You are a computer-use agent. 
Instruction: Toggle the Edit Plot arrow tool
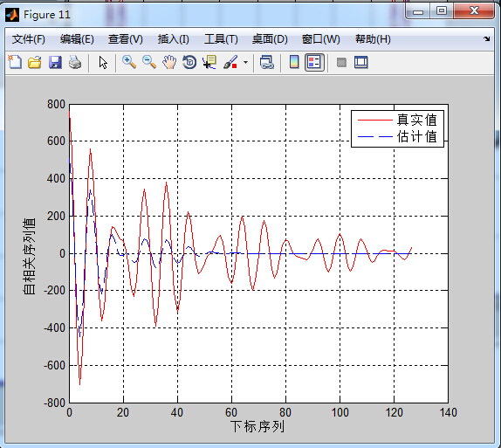[x=103, y=62]
